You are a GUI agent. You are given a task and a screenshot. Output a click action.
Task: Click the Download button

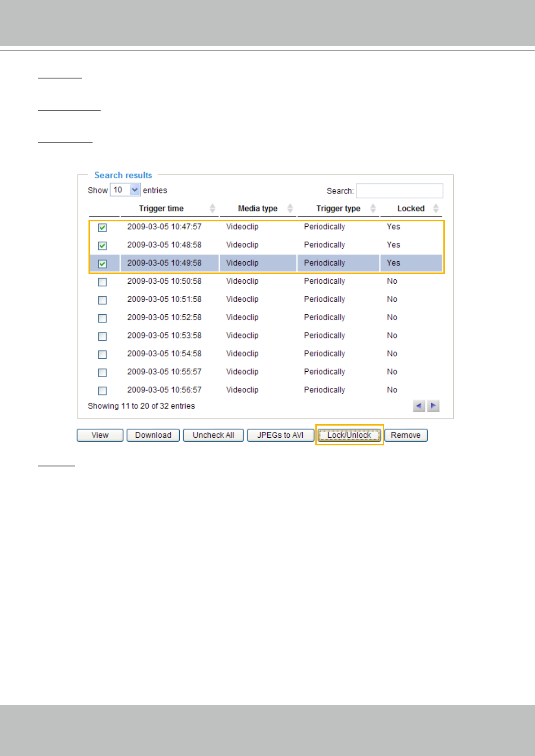153,435
